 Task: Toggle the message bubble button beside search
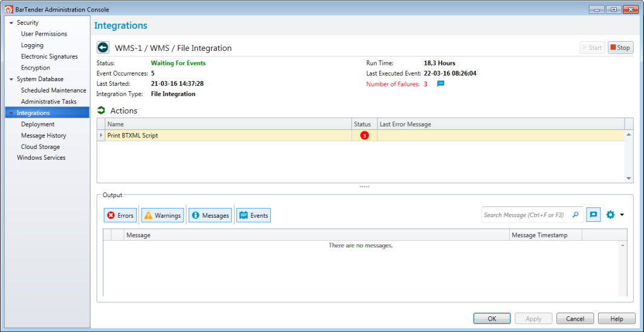[x=593, y=215]
